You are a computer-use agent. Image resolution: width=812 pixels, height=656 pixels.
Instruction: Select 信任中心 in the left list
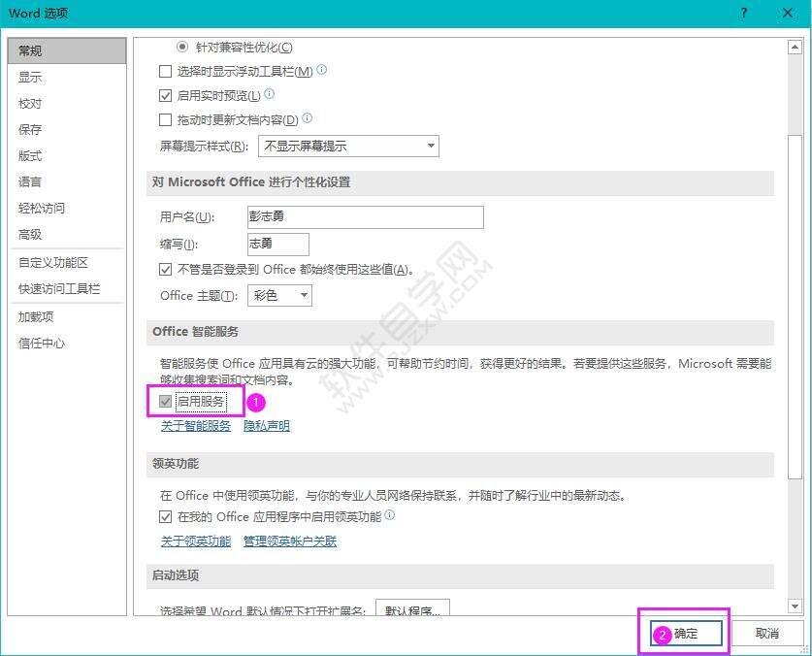(42, 343)
